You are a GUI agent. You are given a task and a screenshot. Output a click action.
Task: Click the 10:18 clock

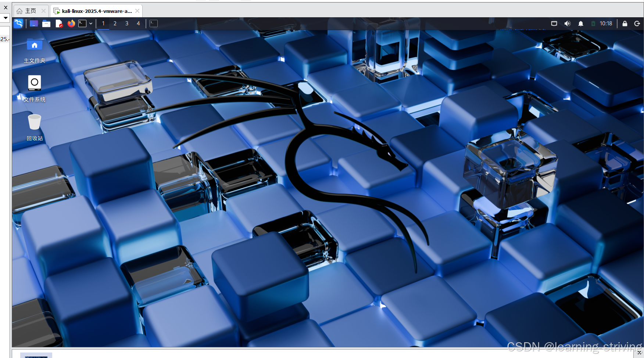pos(606,23)
